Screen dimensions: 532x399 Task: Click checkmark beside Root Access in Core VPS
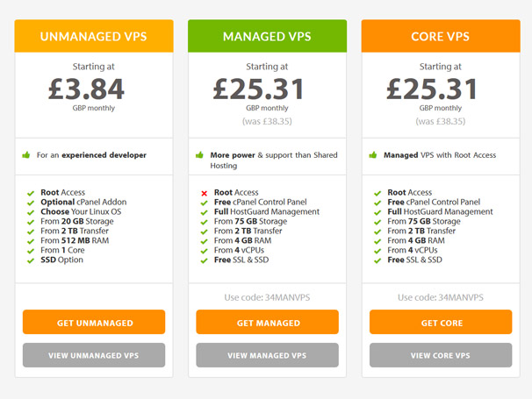[x=377, y=193]
